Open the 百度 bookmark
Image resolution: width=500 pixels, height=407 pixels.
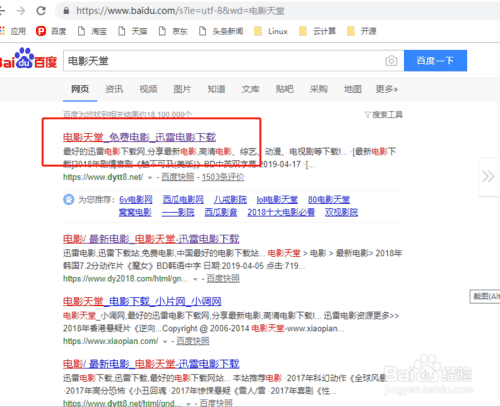point(51,31)
